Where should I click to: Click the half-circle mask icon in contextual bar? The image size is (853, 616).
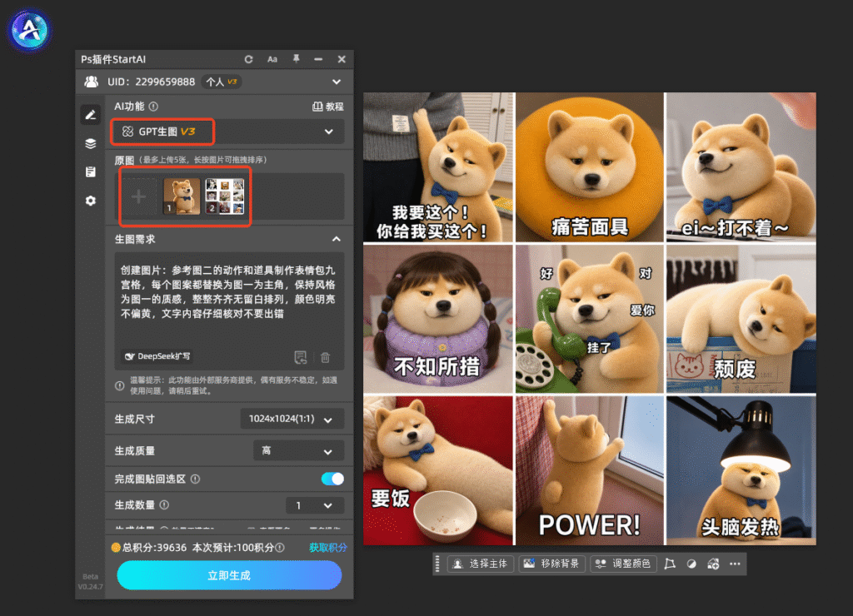691,564
